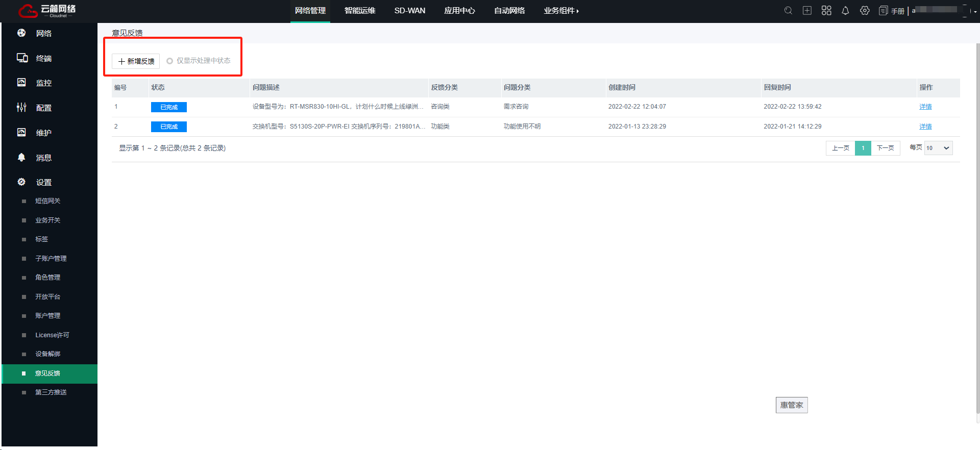Screen dimensions: 980x450
Task: Open the user account dropdown arrow
Action: pyautogui.click(x=975, y=11)
